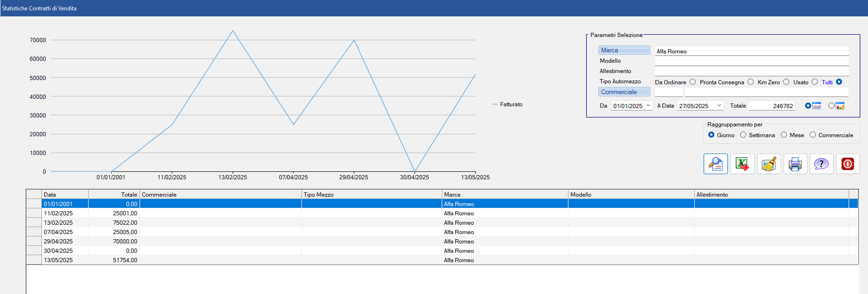Group the results by Settimana
Viewport: 868px width, 294px height.
[743, 135]
